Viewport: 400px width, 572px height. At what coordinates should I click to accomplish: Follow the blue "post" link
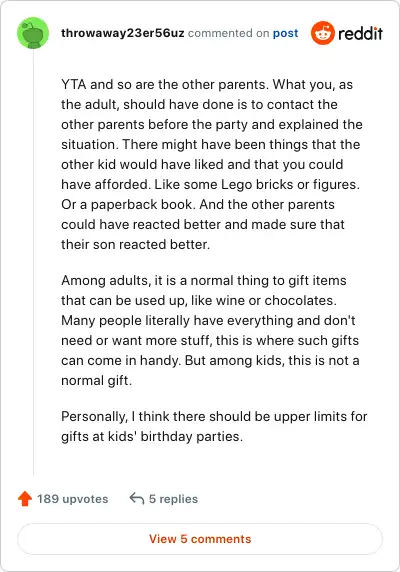click(286, 33)
